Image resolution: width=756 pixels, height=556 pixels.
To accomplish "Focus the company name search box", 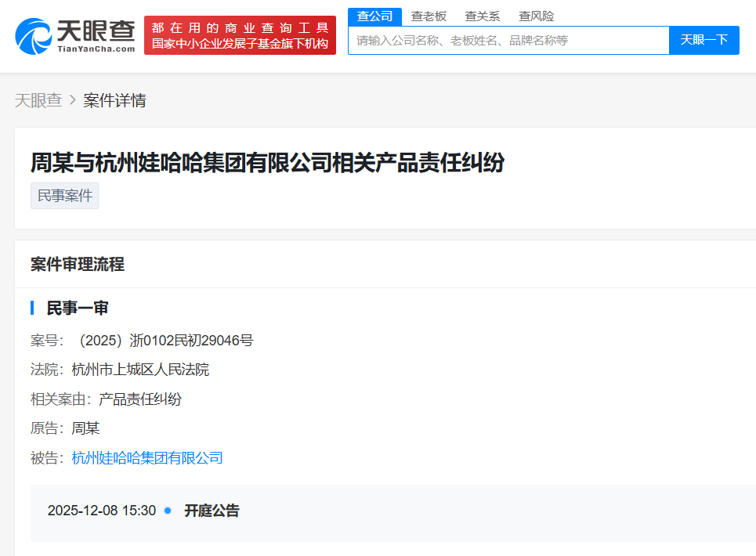I will pyautogui.click(x=508, y=40).
